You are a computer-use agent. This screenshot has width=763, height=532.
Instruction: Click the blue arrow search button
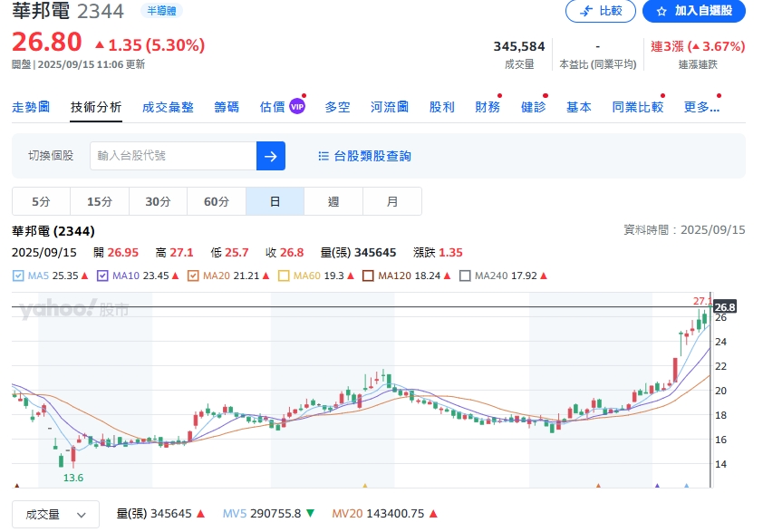(271, 156)
